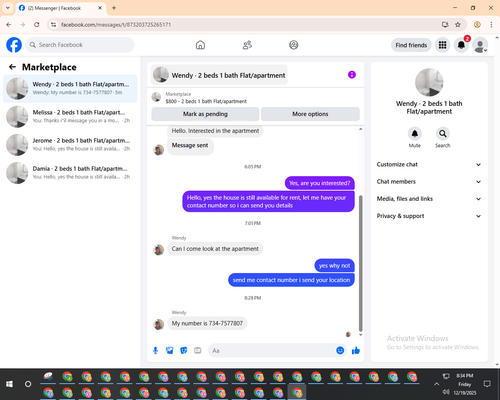Click the 'Yes, are you interested?' message bubble

320,183
